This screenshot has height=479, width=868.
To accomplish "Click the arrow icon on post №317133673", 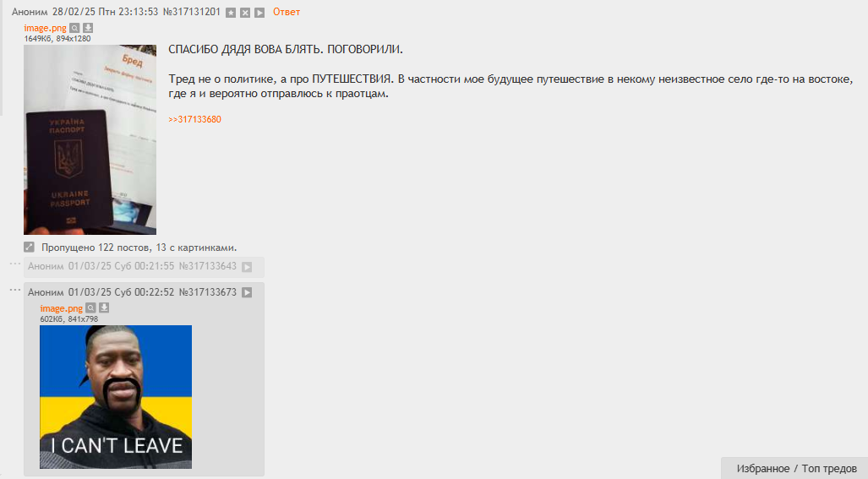I will (247, 292).
